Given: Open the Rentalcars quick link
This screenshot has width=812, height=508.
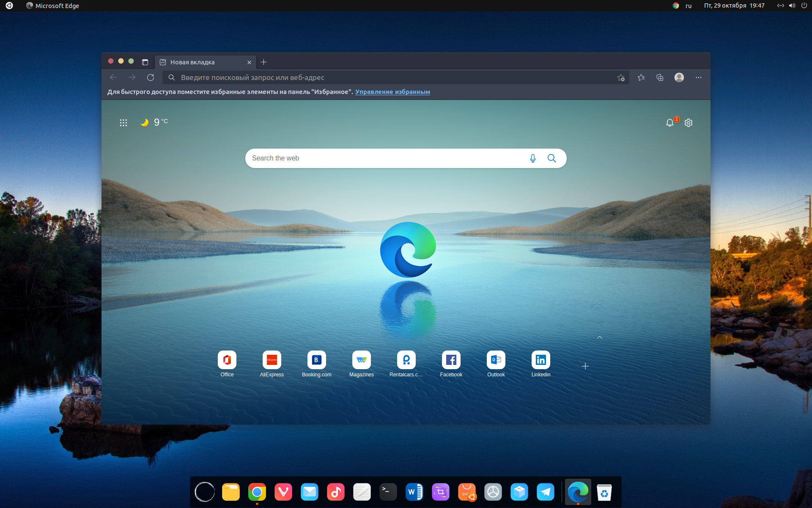Looking at the screenshot, I should pyautogui.click(x=406, y=364).
